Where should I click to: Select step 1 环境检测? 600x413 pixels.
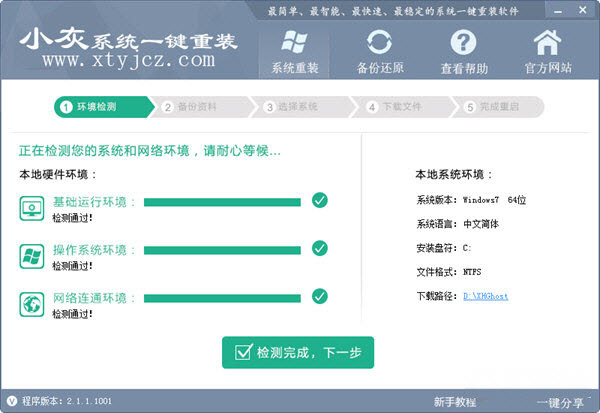coord(104,107)
